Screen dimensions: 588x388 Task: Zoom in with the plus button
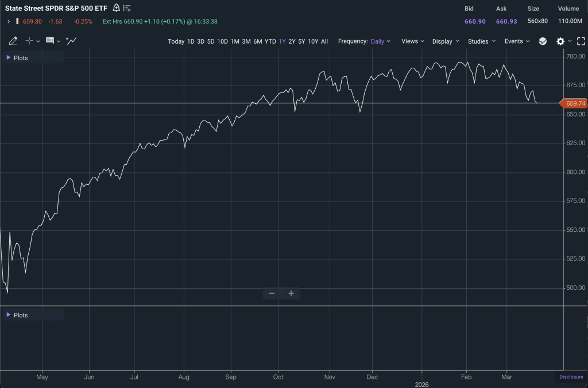[x=291, y=293]
